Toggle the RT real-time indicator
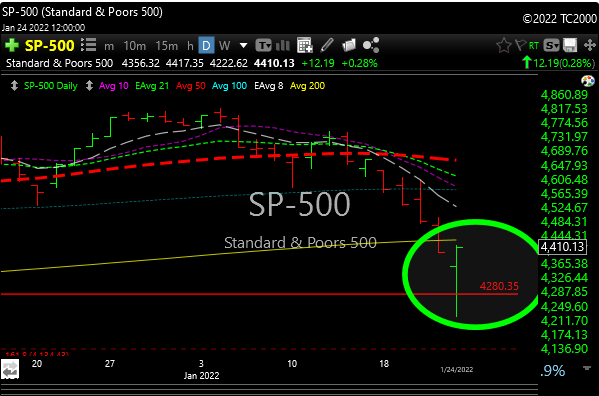The width and height of the screenshot is (599, 396). [534, 46]
